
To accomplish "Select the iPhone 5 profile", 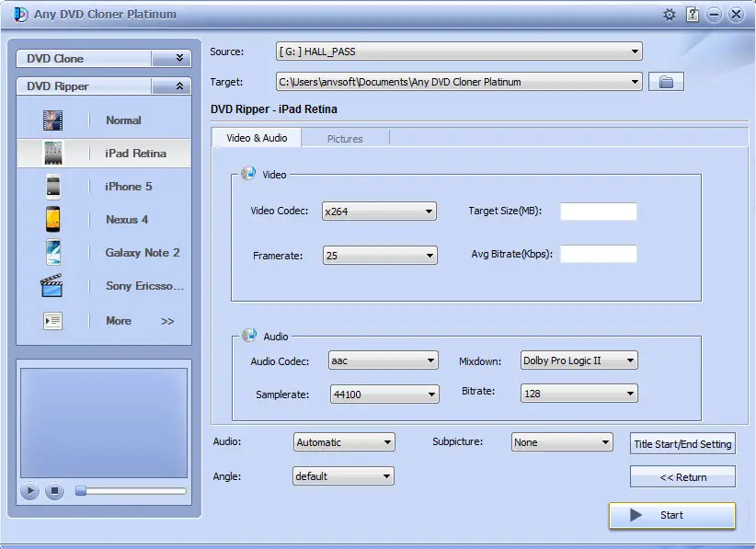I will tap(104, 187).
